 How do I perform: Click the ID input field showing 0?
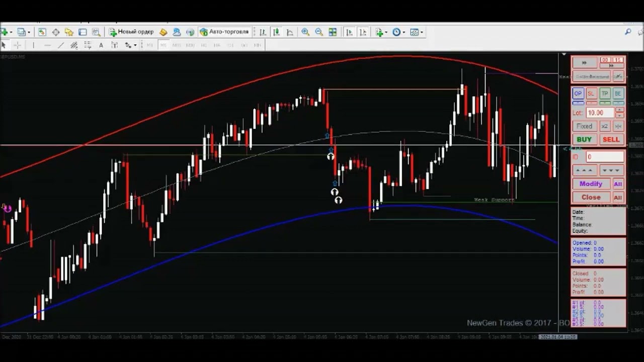pyautogui.click(x=605, y=157)
